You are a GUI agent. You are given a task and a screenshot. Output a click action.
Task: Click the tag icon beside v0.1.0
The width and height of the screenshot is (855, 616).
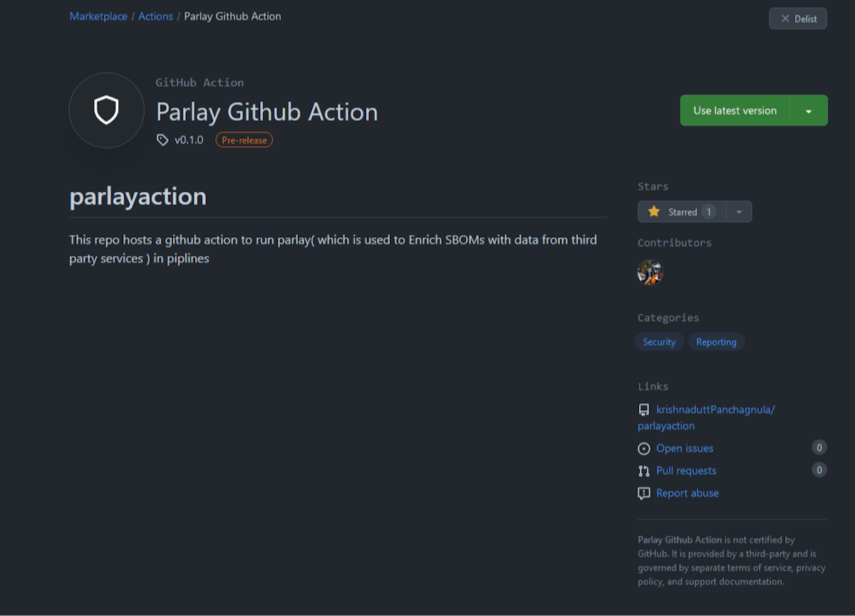tap(162, 140)
